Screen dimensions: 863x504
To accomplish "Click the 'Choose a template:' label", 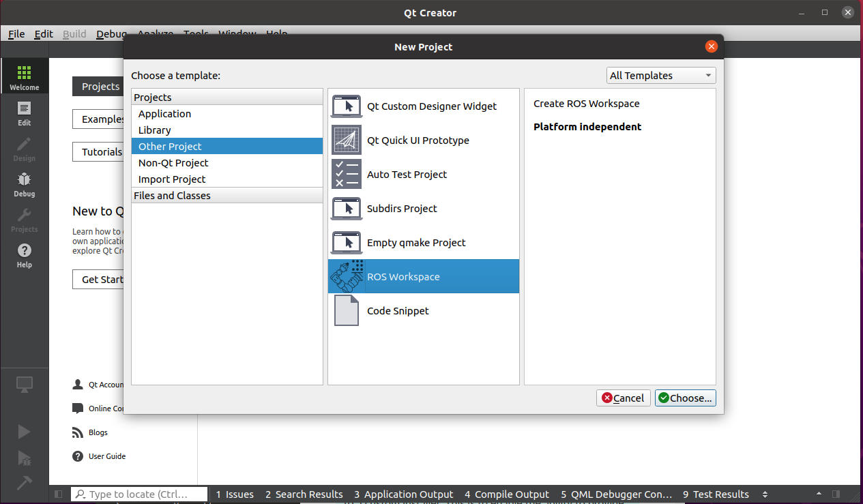I will (x=176, y=76).
